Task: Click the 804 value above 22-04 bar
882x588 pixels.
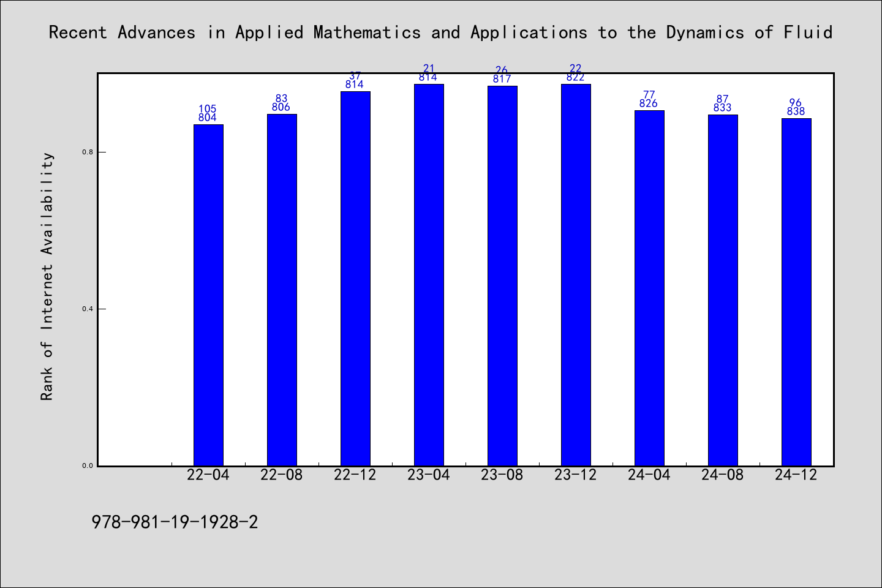Action: coord(208,118)
